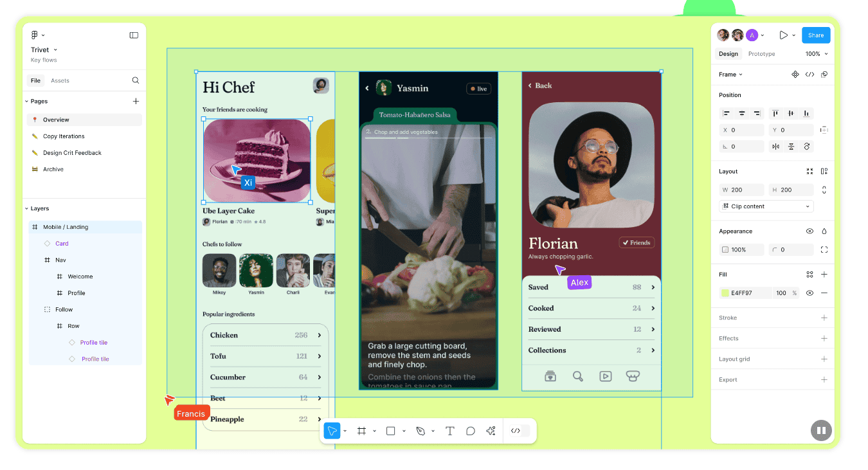Align selection to the left
The image size is (868, 470).
point(727,113)
